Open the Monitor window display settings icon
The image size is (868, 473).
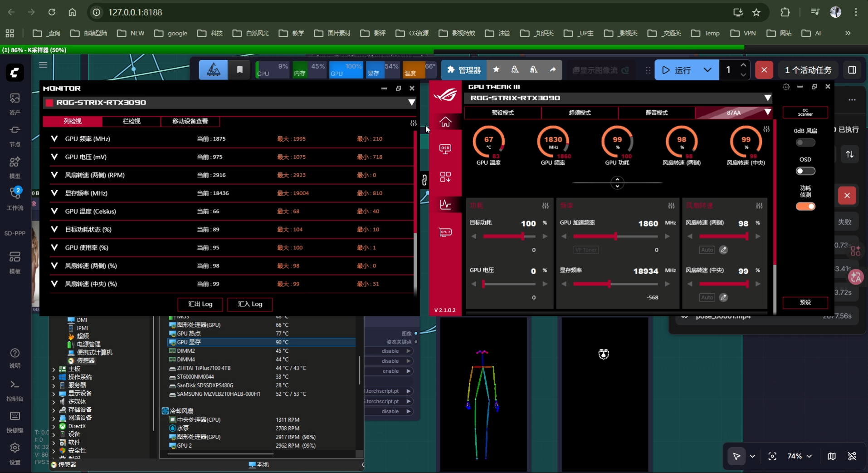(413, 123)
